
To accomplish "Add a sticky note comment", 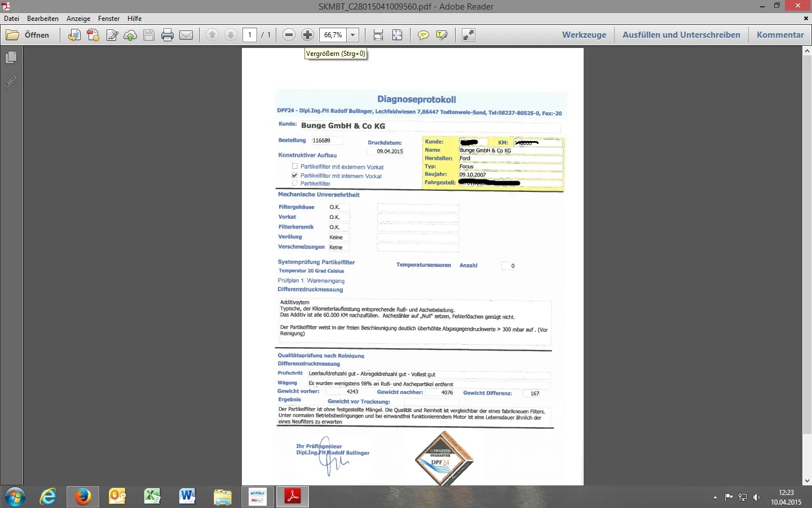I will point(423,35).
